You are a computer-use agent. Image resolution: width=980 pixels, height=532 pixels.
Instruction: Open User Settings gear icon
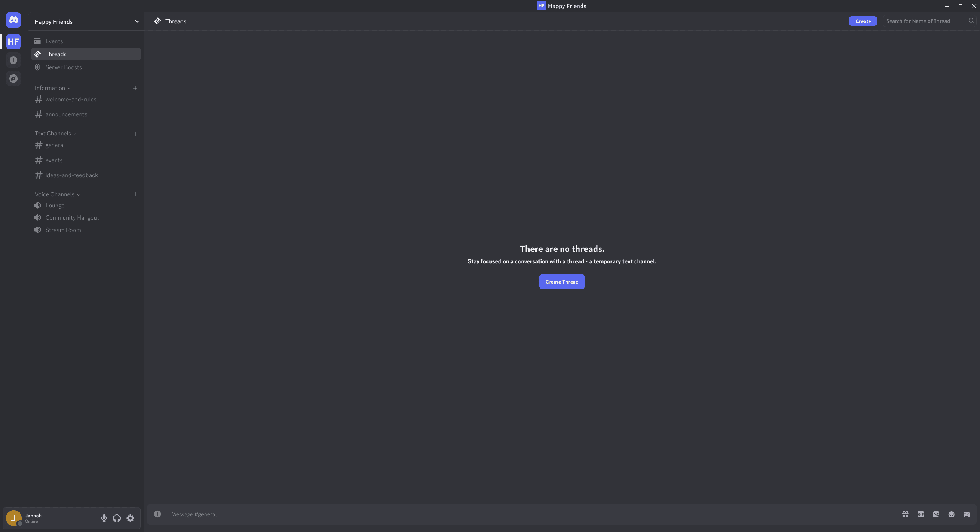[131, 518]
